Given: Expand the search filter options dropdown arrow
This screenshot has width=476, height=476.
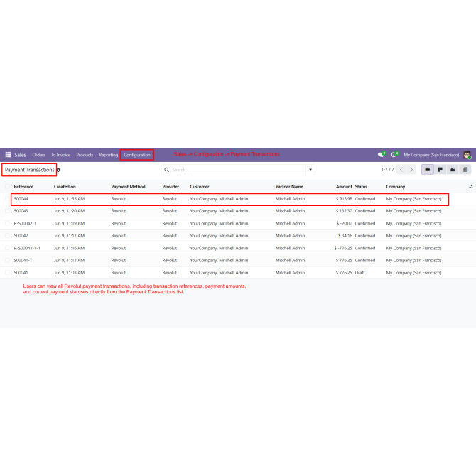Looking at the screenshot, I should coord(310,170).
